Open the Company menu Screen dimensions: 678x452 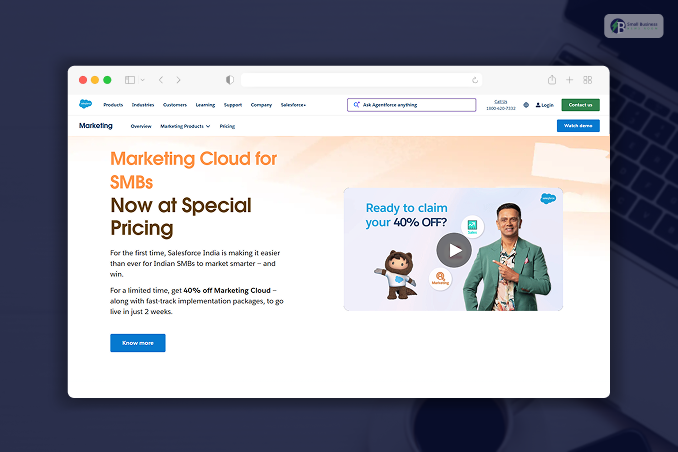point(261,105)
